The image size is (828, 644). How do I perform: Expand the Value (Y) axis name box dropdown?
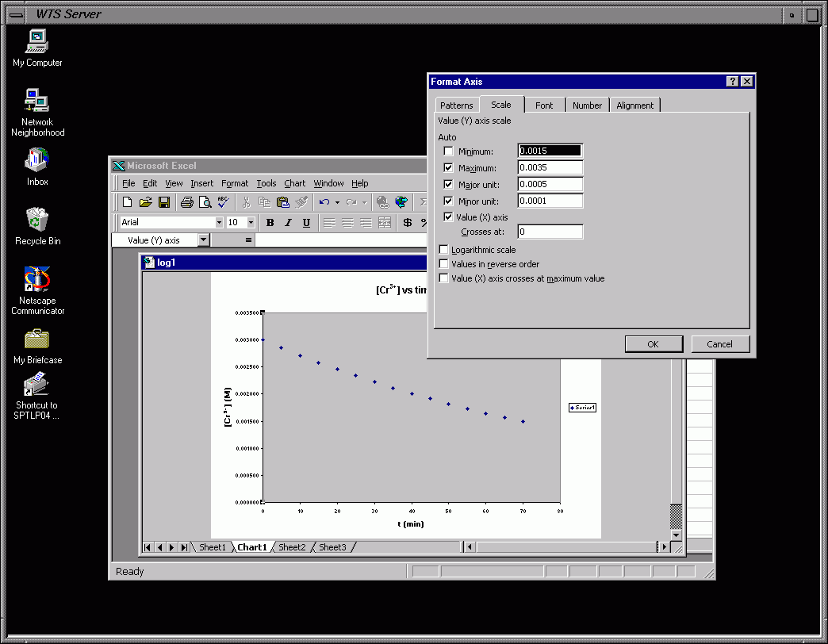click(204, 240)
